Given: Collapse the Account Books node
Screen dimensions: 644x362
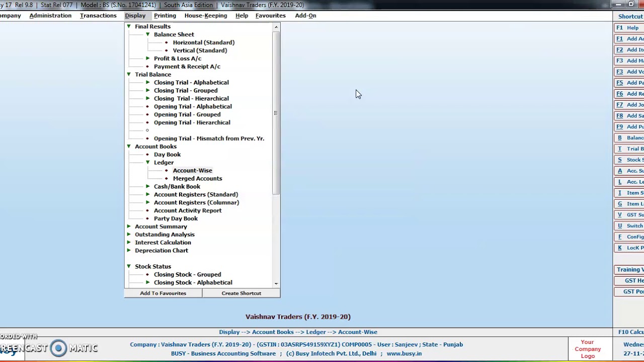Looking at the screenshot, I should point(129,146).
